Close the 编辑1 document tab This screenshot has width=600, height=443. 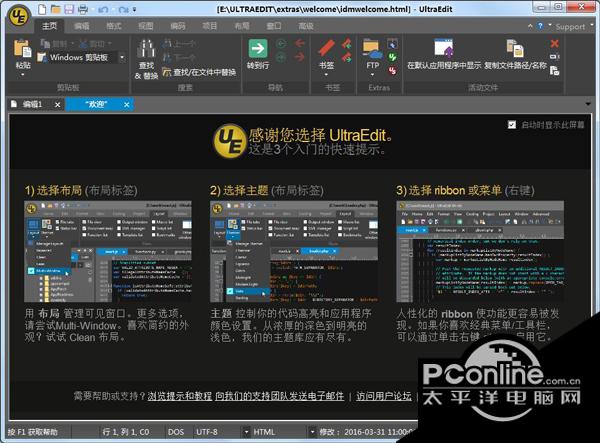click(x=57, y=104)
